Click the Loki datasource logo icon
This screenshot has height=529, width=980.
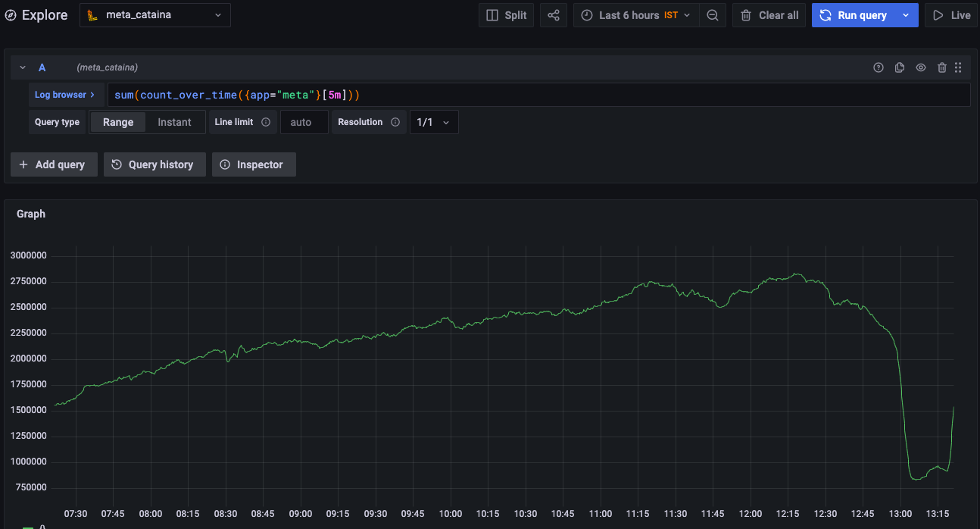point(92,15)
